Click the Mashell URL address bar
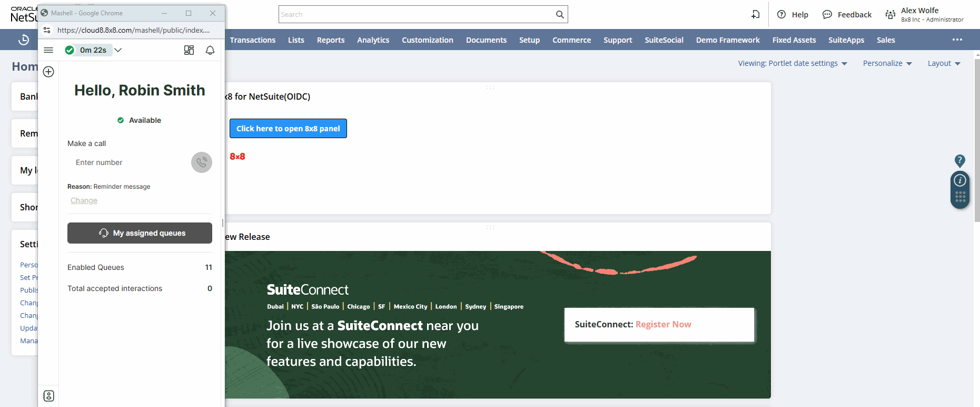The image size is (980, 407). pos(133,30)
